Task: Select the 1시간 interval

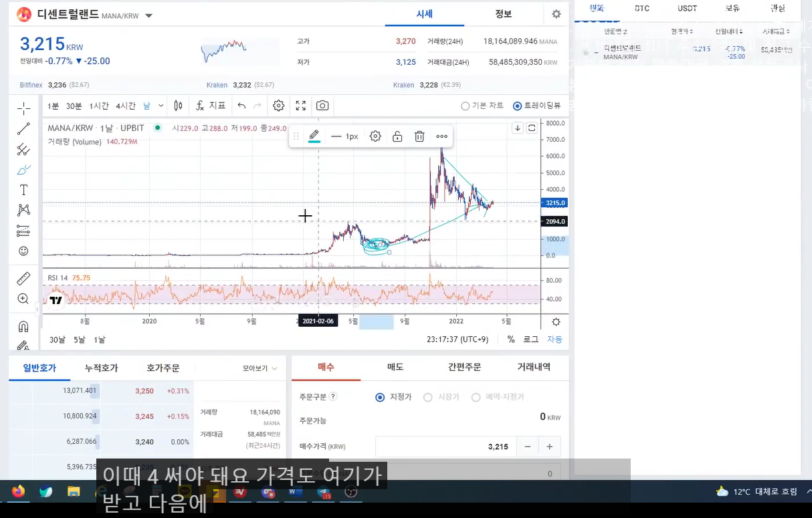Action: tap(99, 106)
